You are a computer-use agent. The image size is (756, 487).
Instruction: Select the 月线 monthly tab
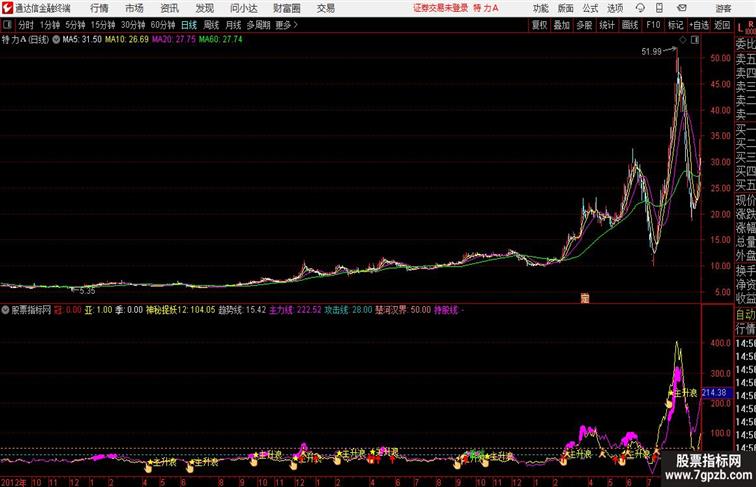[233, 25]
